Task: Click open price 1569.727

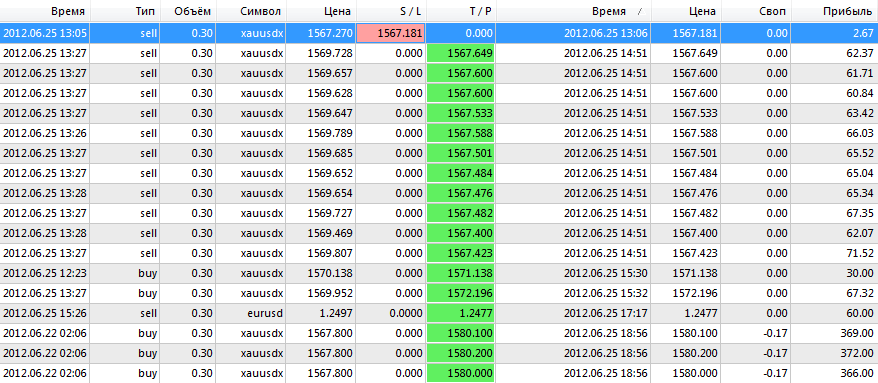Action: click(x=330, y=213)
